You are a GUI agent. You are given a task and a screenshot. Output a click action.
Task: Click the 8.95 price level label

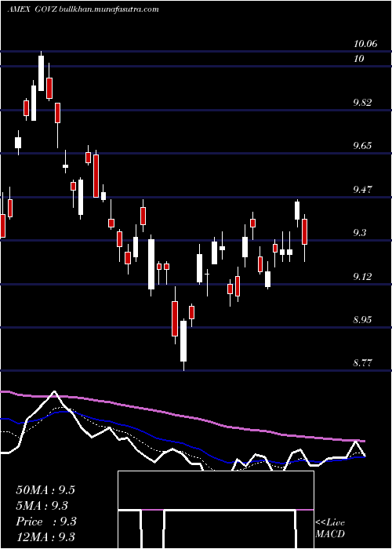point(362,320)
